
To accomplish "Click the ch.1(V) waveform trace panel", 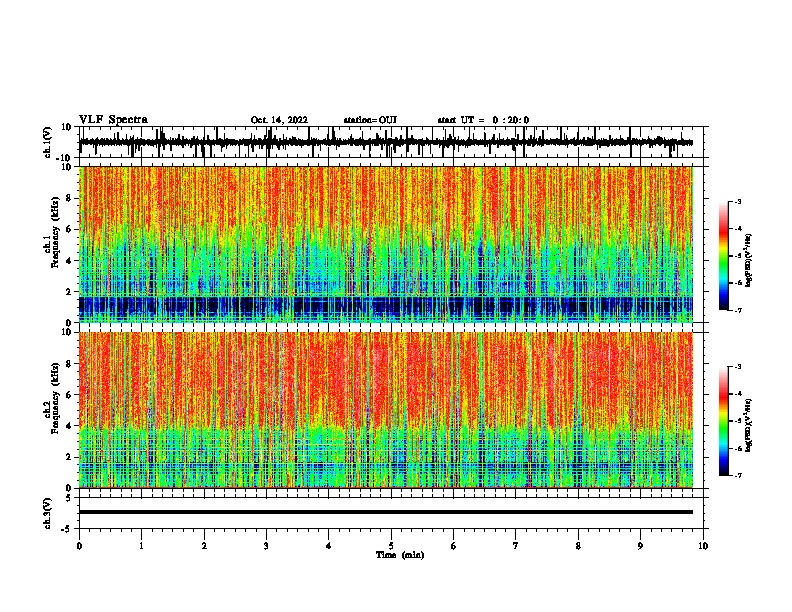I will (x=391, y=142).
